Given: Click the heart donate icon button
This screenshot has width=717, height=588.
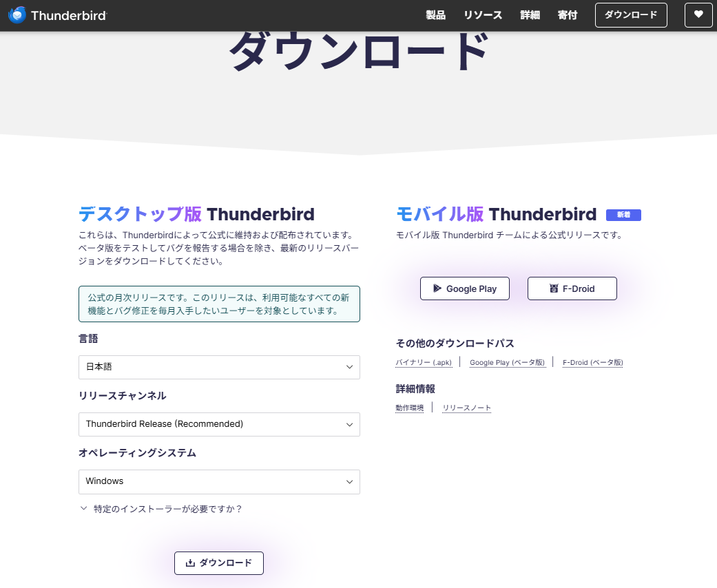Looking at the screenshot, I should point(698,15).
